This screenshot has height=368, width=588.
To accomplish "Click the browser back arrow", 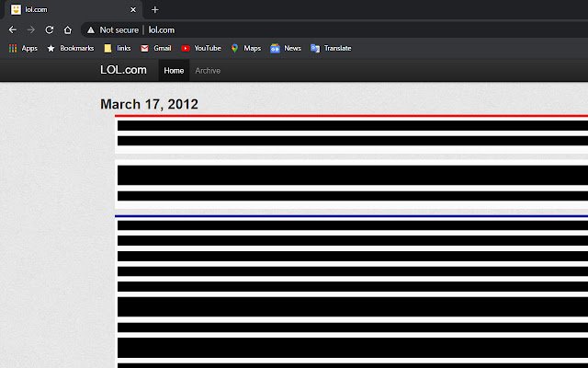I will tap(13, 29).
